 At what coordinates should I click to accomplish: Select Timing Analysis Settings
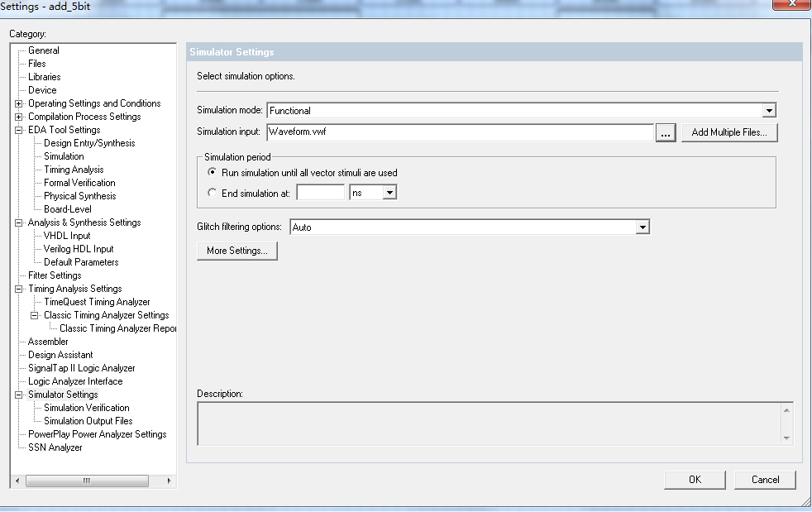(x=75, y=289)
